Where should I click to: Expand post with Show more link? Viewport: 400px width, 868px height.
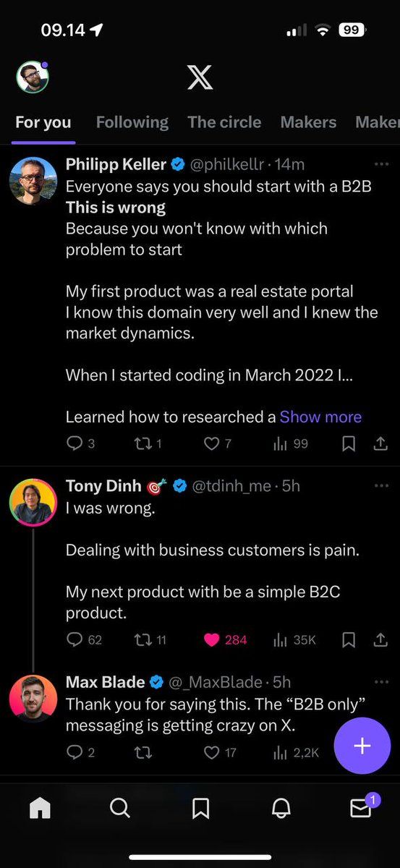[x=320, y=417]
